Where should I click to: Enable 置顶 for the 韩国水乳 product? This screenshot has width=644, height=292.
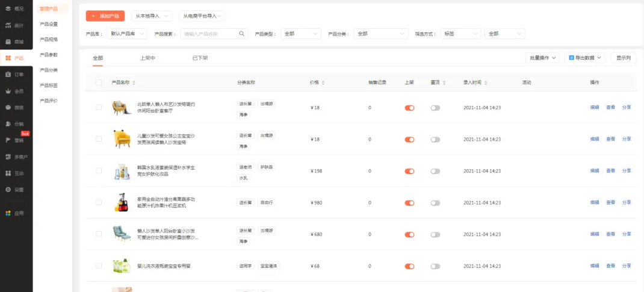click(x=435, y=171)
